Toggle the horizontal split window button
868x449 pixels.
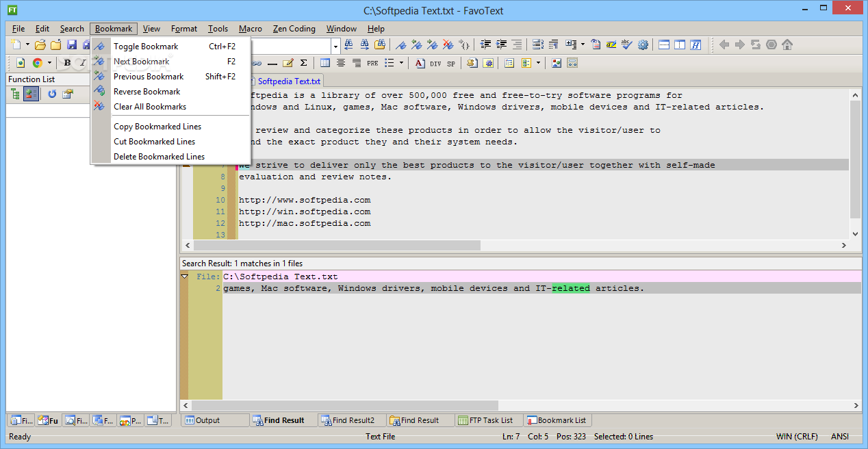point(664,44)
